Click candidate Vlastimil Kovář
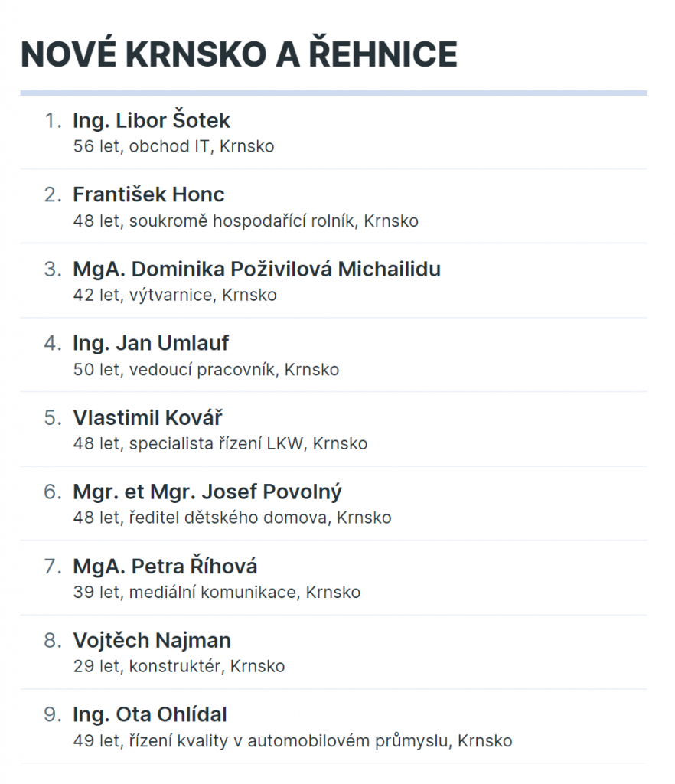Viewport: 675px width, 784px height. [x=148, y=417]
